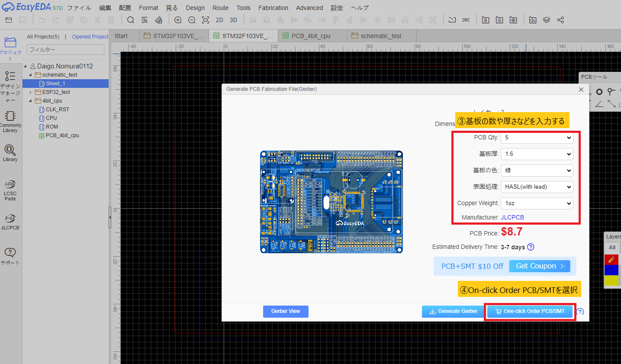Select the Zoom In toolbar icon
Screen dimensions: 621x364
click(177, 20)
